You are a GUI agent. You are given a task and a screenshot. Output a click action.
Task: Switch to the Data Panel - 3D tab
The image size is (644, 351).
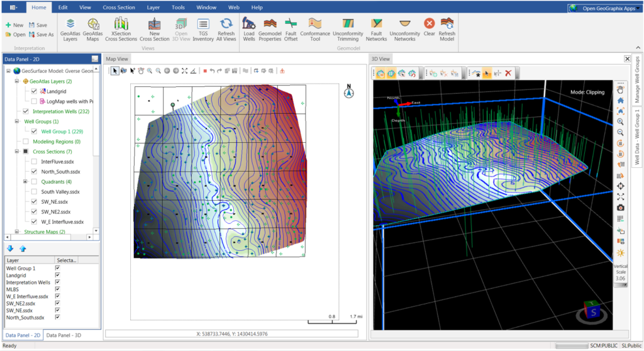(x=64, y=335)
